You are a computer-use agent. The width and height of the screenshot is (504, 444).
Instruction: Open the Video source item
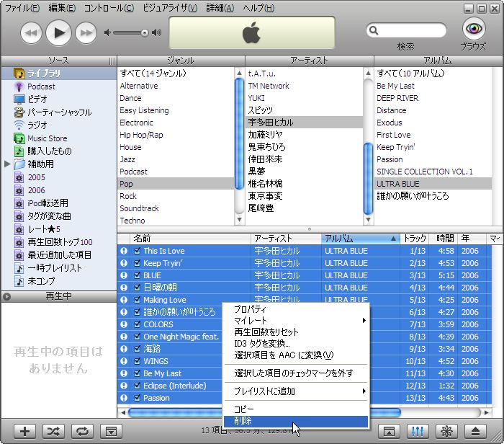click(x=59, y=99)
